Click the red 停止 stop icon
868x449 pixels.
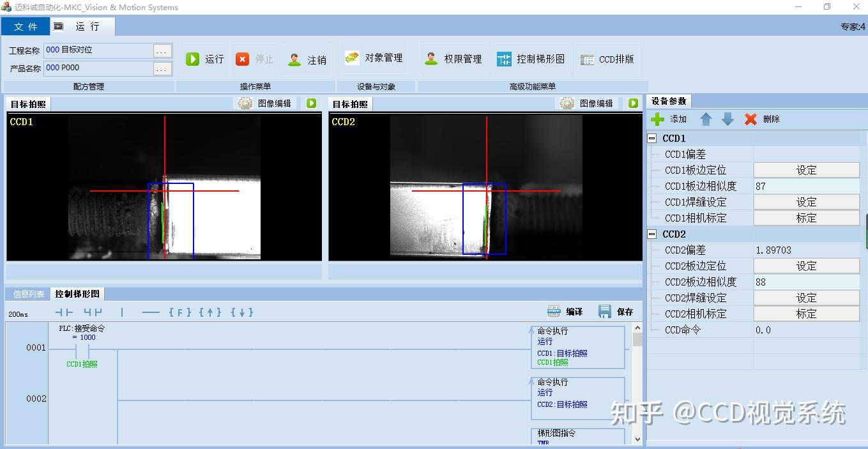click(242, 59)
